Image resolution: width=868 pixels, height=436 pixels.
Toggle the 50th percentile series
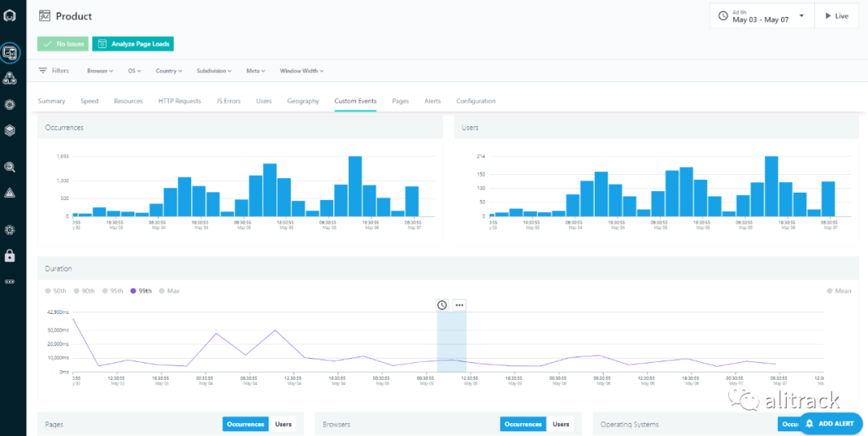coord(56,291)
